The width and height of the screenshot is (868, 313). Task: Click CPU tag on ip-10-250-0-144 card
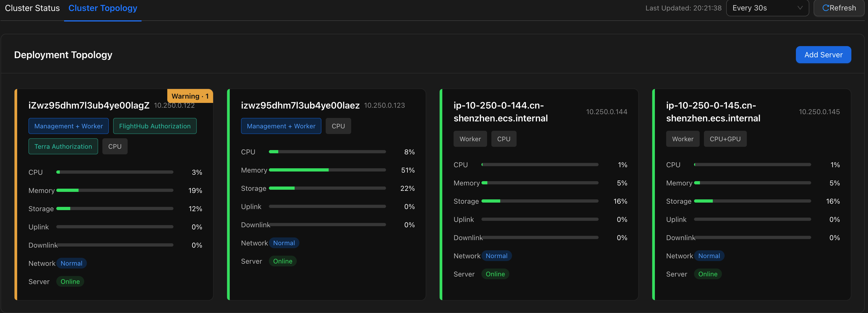pyautogui.click(x=504, y=139)
